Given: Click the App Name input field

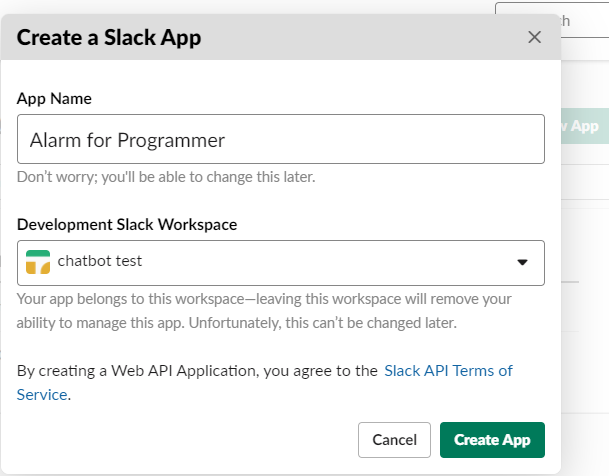Looking at the screenshot, I should point(281,139).
